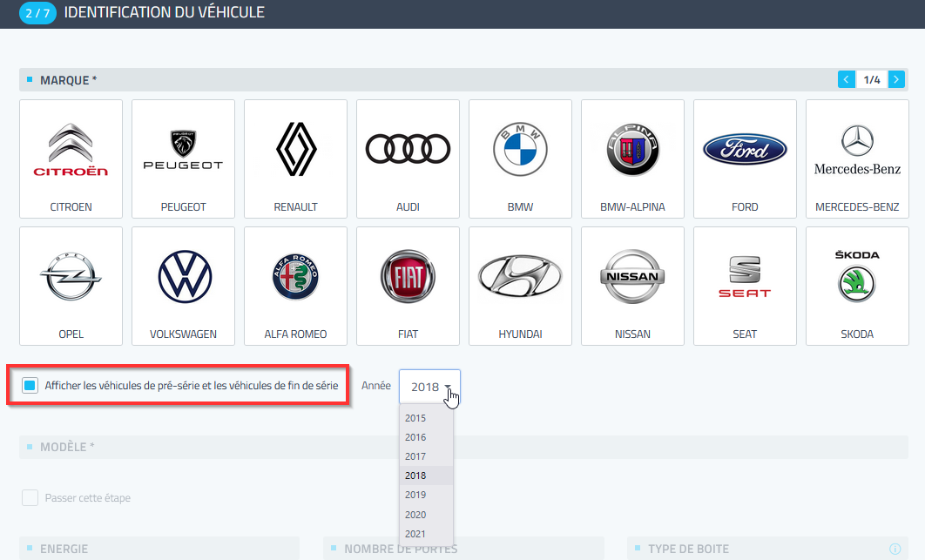This screenshot has width=925, height=560.
Task: Choose the Renault diamond logo
Action: (x=296, y=149)
